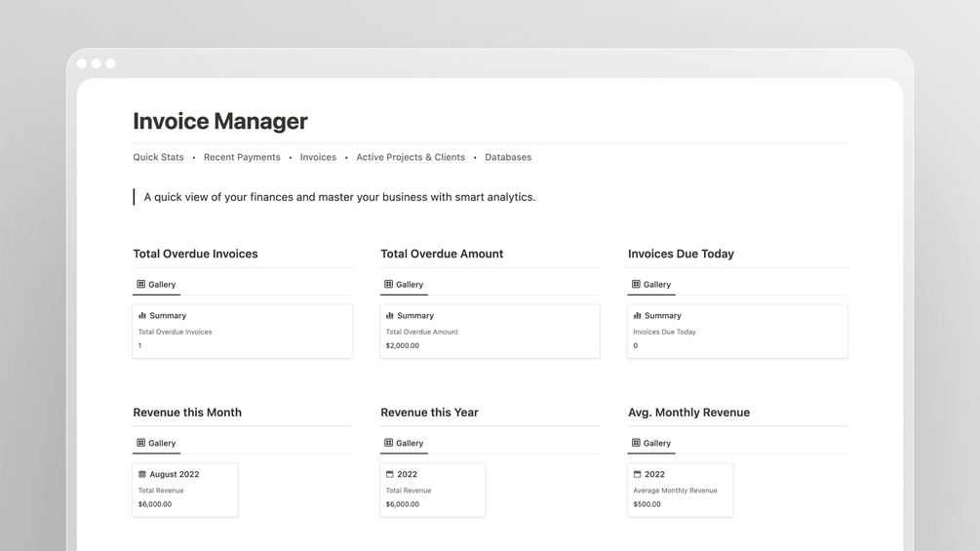Click bar chart icon in Invoices Due Today card
Viewport: 980px width, 551px height.
(637, 315)
